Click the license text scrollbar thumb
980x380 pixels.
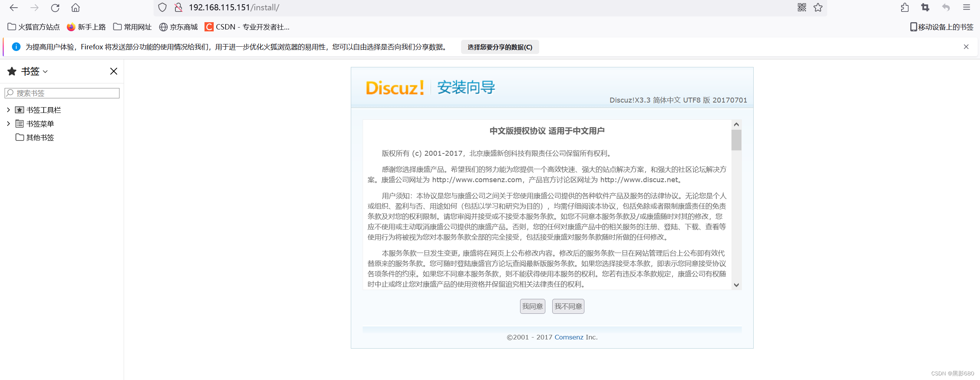pos(736,140)
